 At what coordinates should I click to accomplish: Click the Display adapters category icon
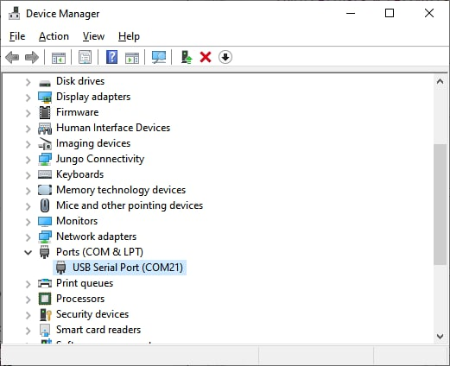pyautogui.click(x=45, y=97)
